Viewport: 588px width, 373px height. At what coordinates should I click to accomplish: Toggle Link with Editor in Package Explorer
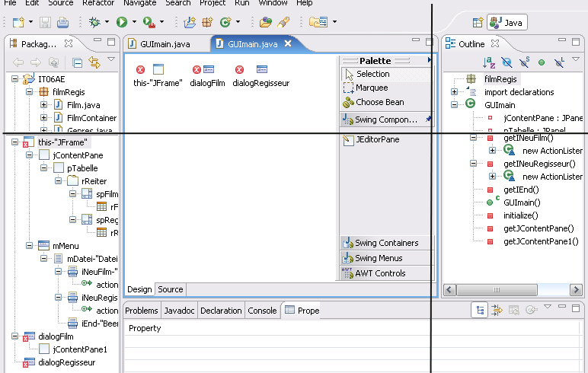[94, 62]
